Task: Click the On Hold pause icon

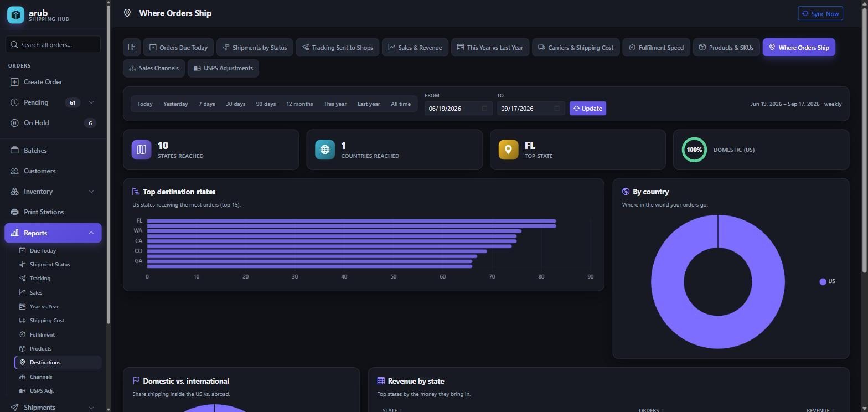Action: pos(14,123)
